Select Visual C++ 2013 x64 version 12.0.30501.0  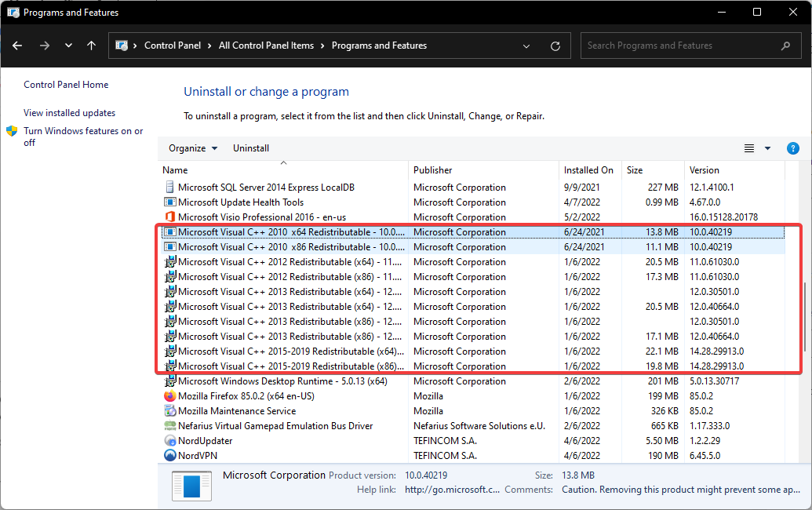pyautogui.click(x=290, y=292)
